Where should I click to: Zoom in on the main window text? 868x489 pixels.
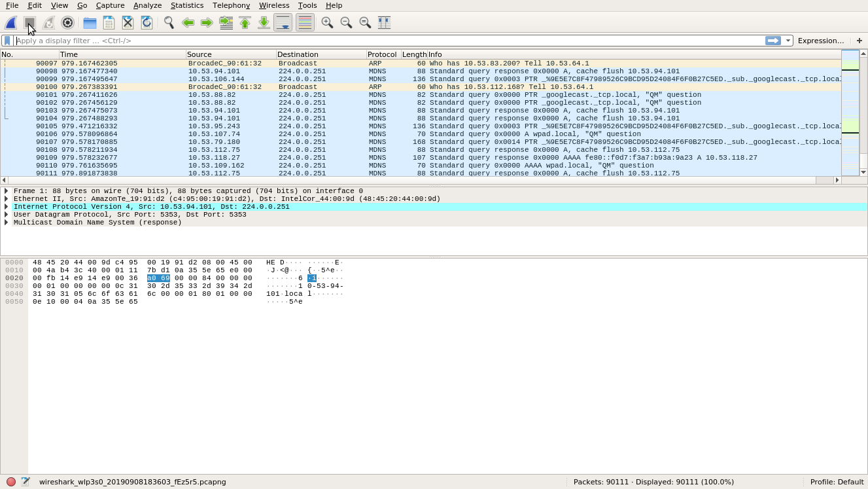click(327, 22)
